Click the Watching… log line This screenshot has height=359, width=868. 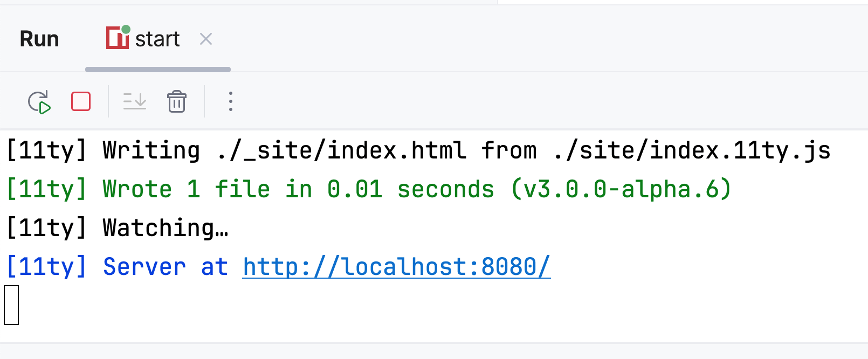[x=119, y=227]
